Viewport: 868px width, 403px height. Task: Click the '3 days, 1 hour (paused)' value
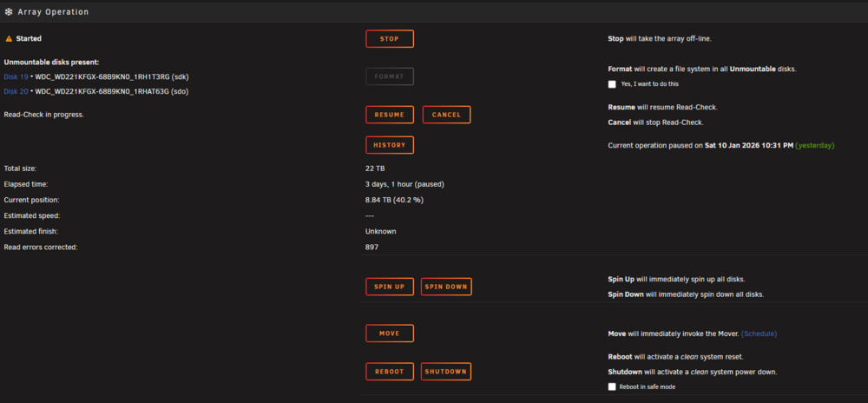pos(404,184)
